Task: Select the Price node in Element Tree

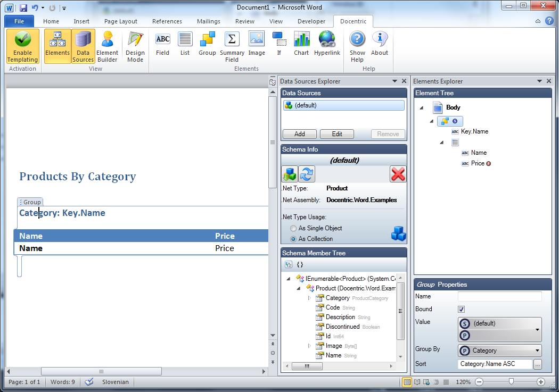Action: point(478,163)
